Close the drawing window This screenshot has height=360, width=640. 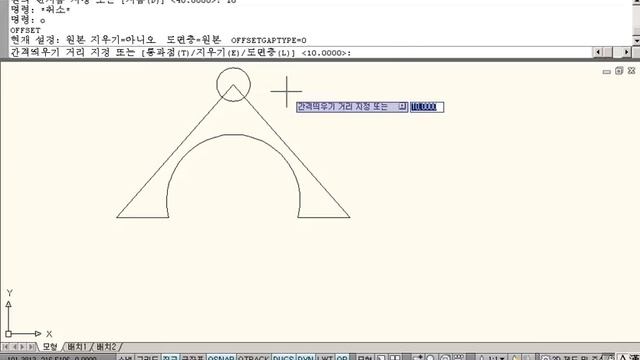pos(631,71)
